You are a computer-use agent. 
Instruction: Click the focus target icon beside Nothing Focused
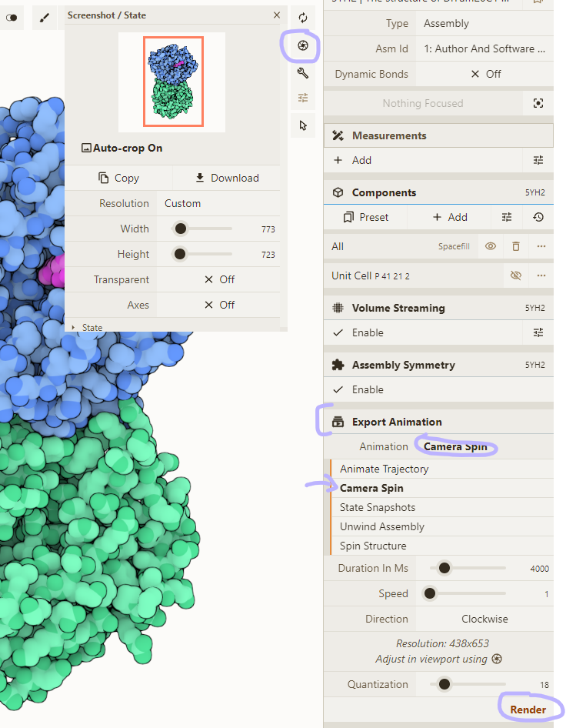tap(538, 103)
